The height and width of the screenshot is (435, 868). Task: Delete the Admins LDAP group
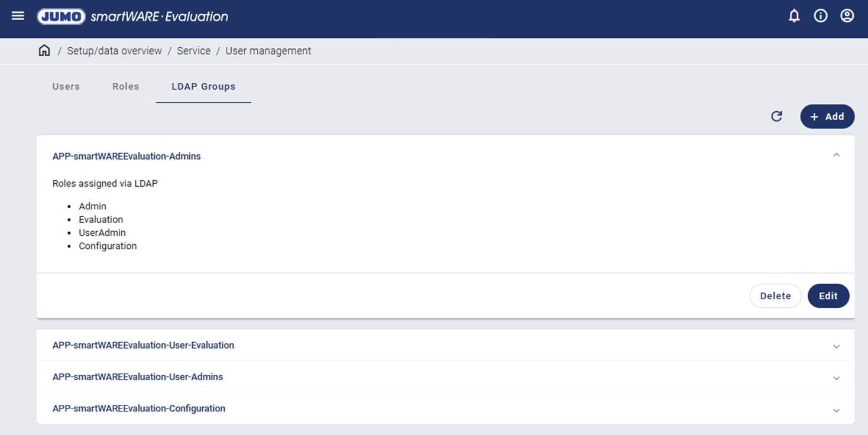pyautogui.click(x=775, y=296)
